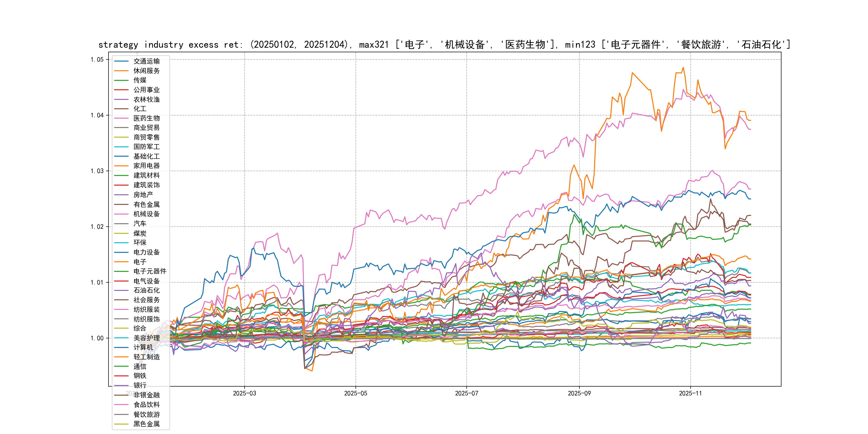868x434 pixels.
Task: Click the 2025-03 x-axis tick label
Action: point(244,394)
